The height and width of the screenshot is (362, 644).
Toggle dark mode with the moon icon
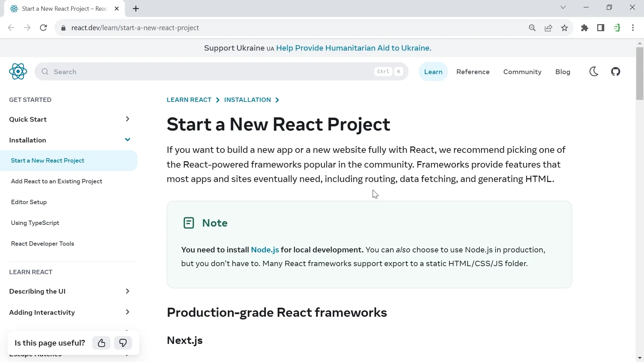tap(594, 71)
